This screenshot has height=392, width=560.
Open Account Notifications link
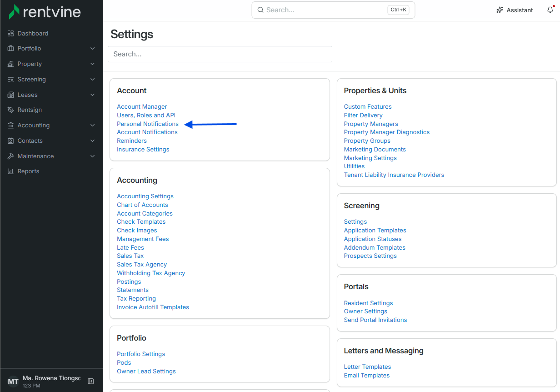click(147, 132)
